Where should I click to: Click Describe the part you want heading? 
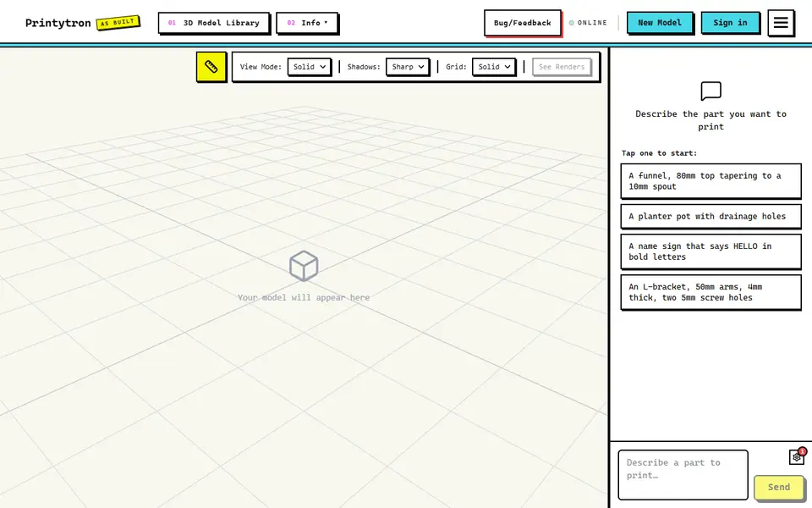tap(710, 120)
